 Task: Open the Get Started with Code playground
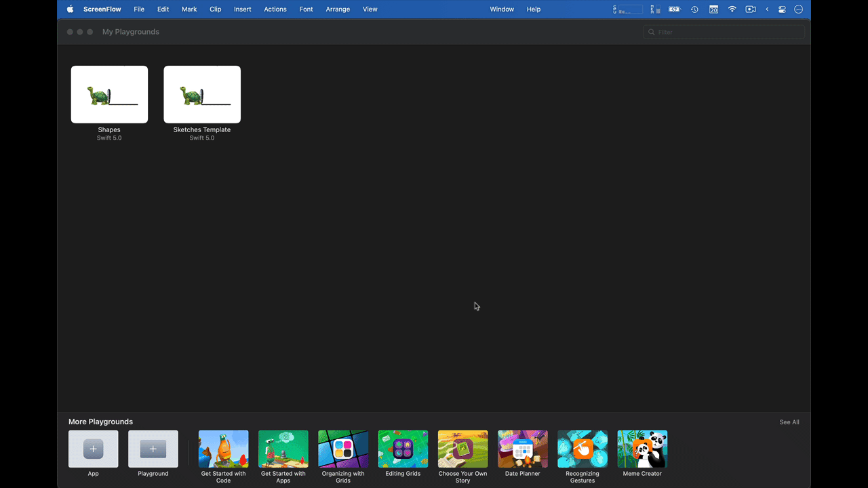click(223, 449)
